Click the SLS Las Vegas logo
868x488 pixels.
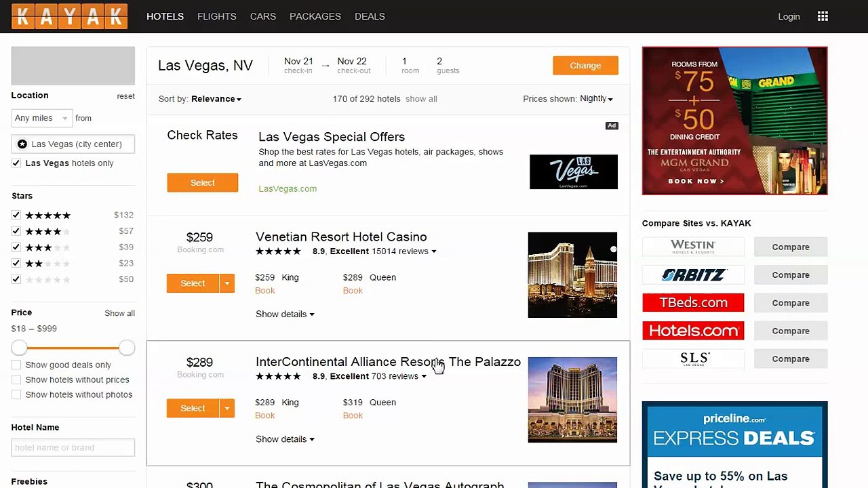click(x=693, y=359)
